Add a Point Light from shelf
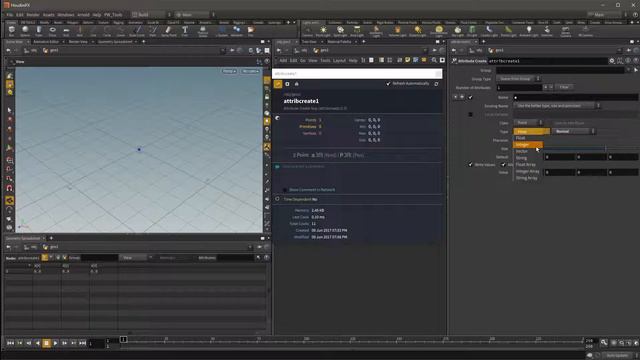640x360 pixels. (x=323, y=31)
